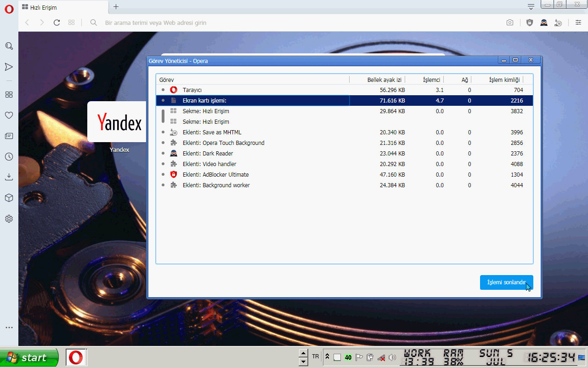Image resolution: width=588 pixels, height=368 pixels.
Task: Click the volume speaker tray icon
Action: tap(392, 357)
